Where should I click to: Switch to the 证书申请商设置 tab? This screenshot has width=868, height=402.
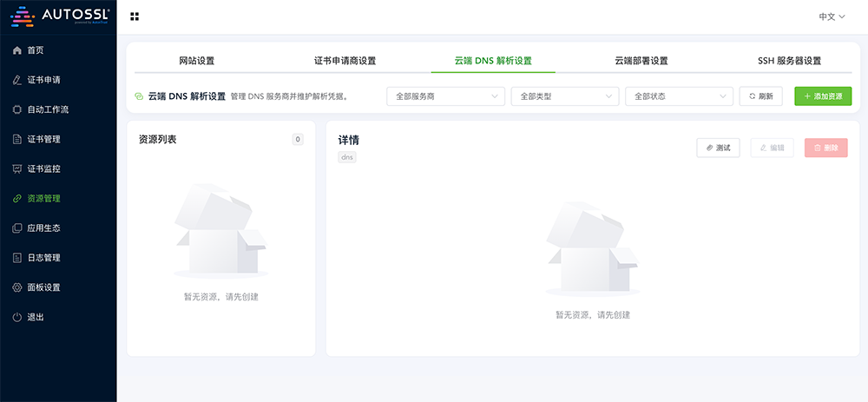pos(345,61)
